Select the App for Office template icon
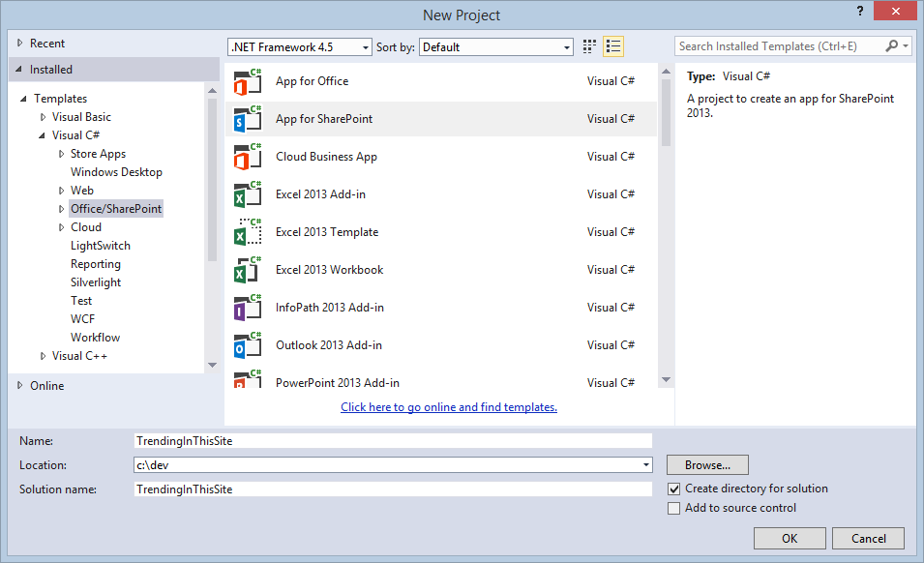924x563 pixels. 248,82
